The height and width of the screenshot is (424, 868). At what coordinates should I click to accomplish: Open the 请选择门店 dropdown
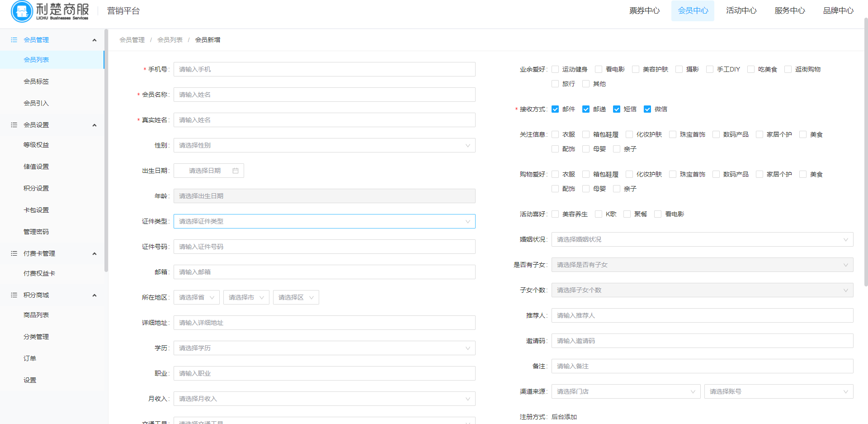[x=626, y=391]
